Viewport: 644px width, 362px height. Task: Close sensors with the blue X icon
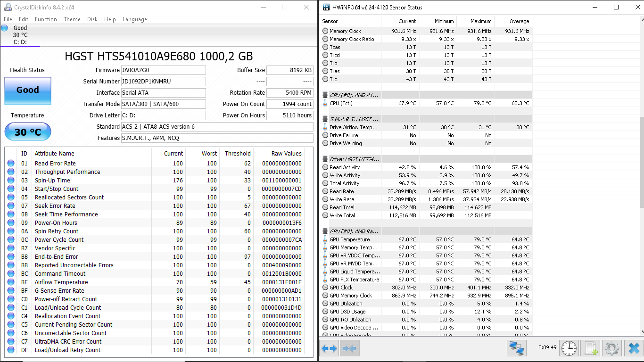coord(633,348)
